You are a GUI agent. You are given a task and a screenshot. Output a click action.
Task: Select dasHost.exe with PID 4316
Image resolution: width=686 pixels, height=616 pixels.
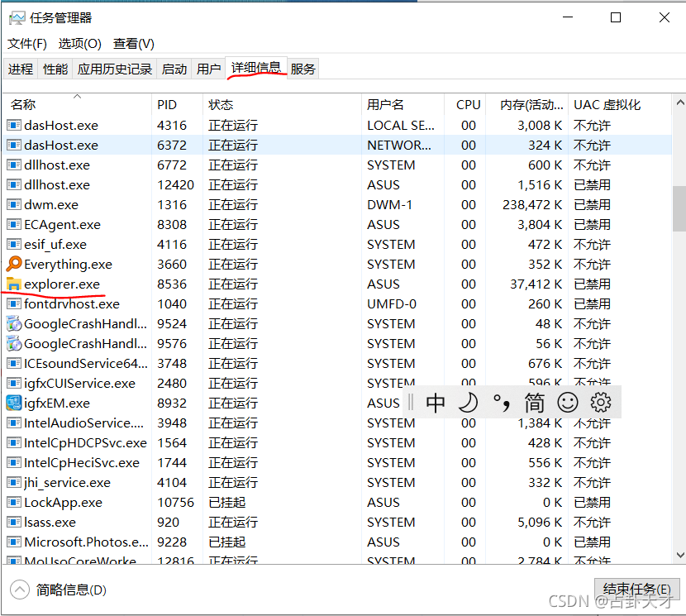coord(337,125)
